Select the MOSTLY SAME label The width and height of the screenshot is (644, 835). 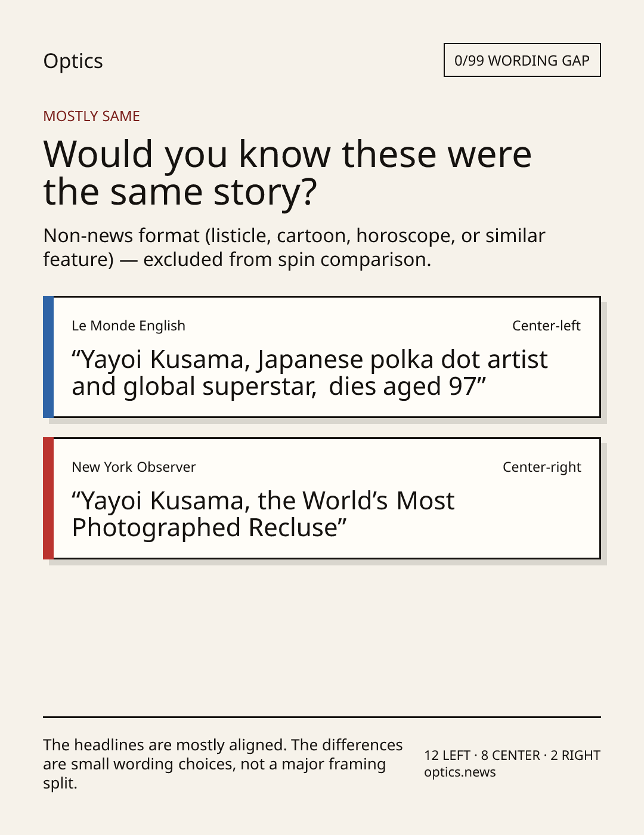coord(91,116)
